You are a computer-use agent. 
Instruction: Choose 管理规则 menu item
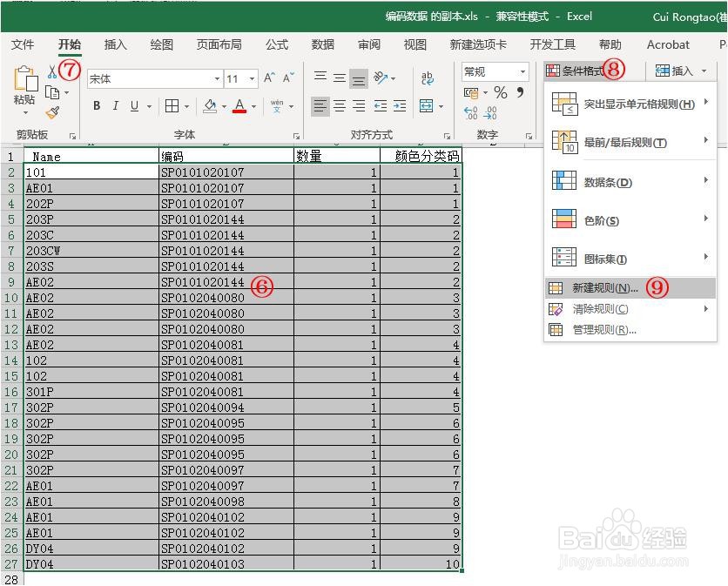tap(630, 330)
